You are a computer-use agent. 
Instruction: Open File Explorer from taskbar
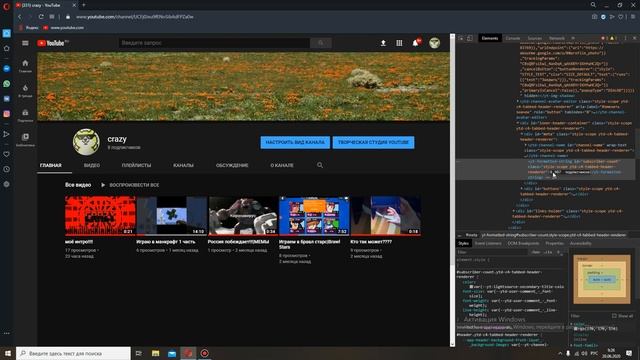[156, 353]
